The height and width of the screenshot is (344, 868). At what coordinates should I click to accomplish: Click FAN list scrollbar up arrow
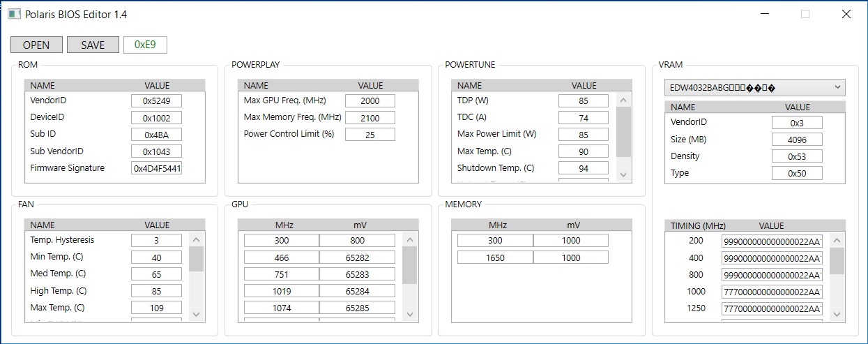click(x=196, y=239)
